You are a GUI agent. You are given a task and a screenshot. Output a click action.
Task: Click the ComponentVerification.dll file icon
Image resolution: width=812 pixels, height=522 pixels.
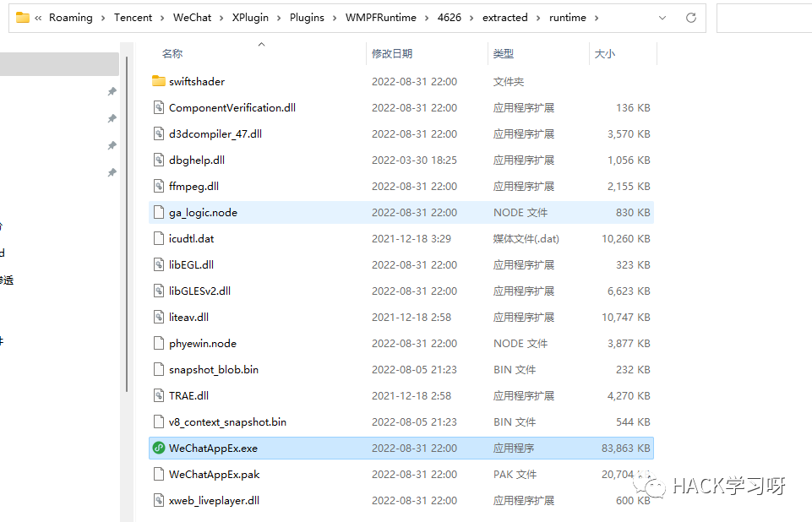point(159,107)
